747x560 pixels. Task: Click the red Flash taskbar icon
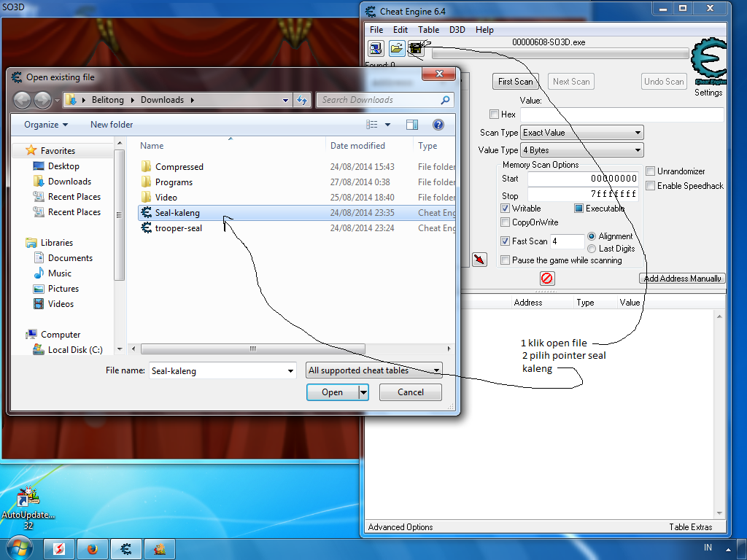[59, 550]
